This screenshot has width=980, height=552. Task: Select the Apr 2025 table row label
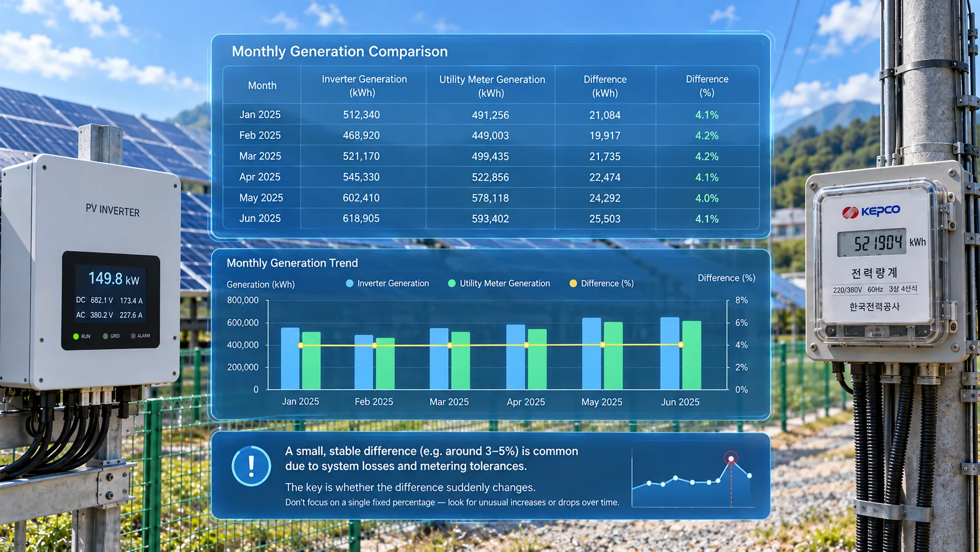coord(260,177)
